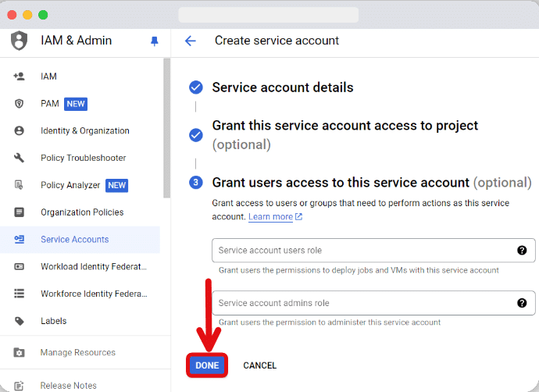Open the Learn more link

pos(270,217)
